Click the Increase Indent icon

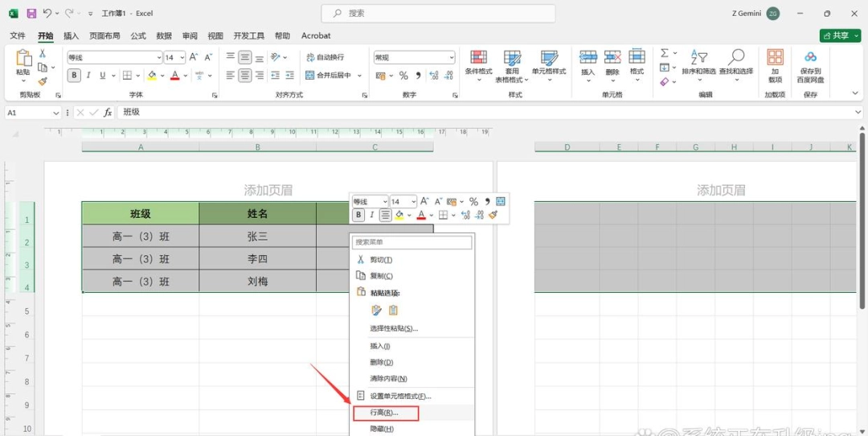click(x=289, y=76)
